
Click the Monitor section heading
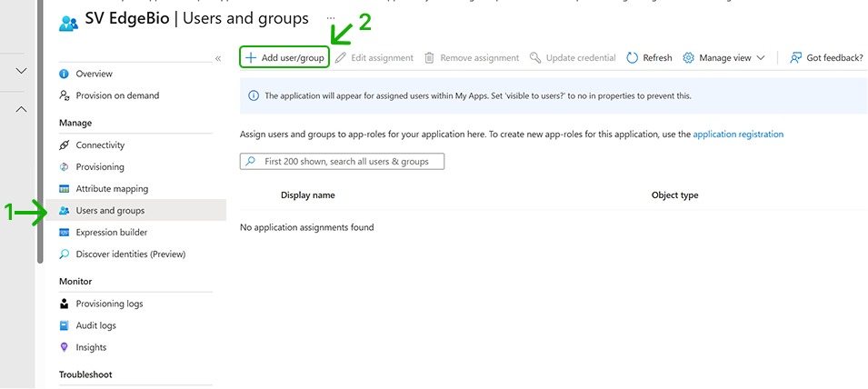pos(75,281)
